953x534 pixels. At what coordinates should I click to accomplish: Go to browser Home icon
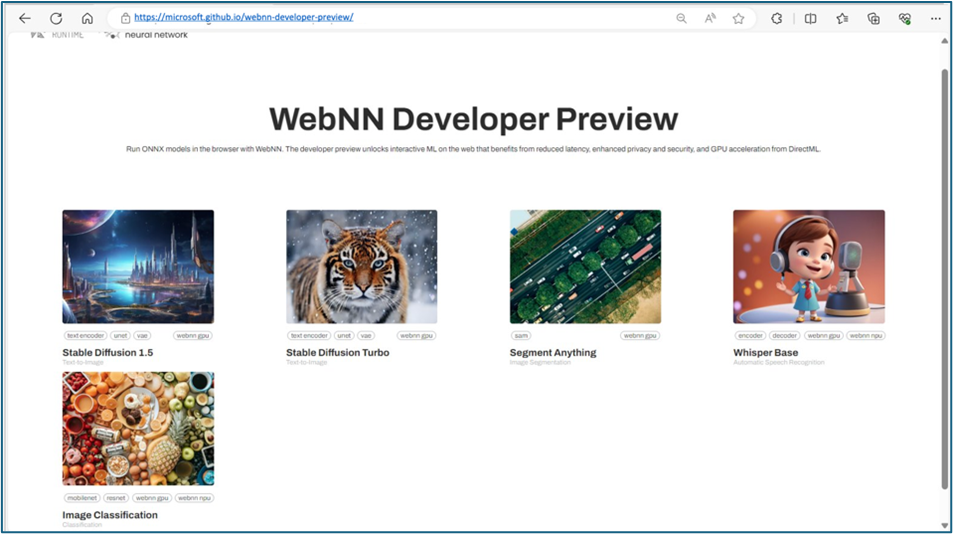[x=87, y=18]
